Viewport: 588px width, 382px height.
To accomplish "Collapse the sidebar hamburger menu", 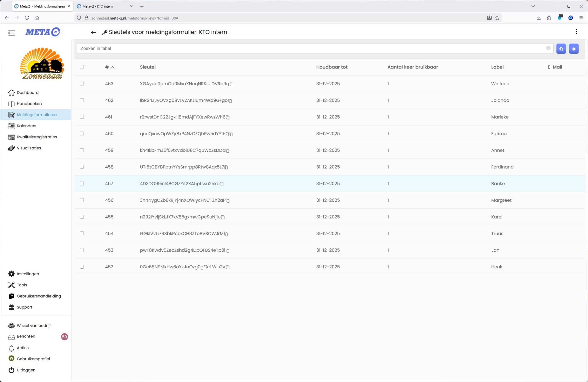I will pyautogui.click(x=11, y=33).
